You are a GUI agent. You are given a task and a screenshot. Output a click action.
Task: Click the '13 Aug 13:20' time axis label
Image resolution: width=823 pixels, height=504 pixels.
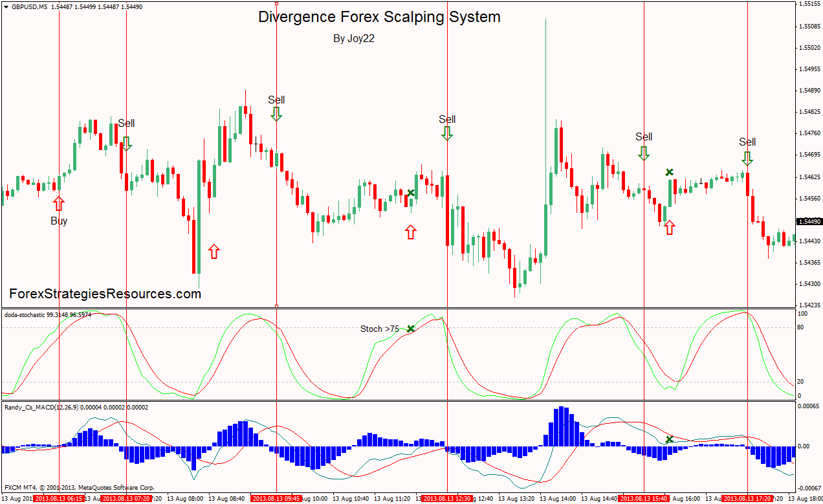click(x=516, y=499)
